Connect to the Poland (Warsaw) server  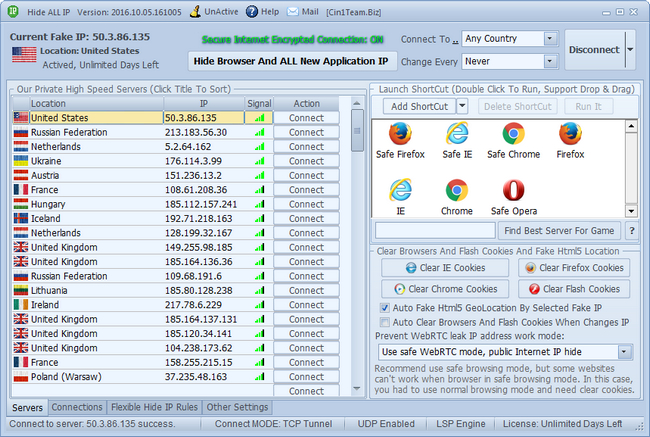[x=306, y=377]
